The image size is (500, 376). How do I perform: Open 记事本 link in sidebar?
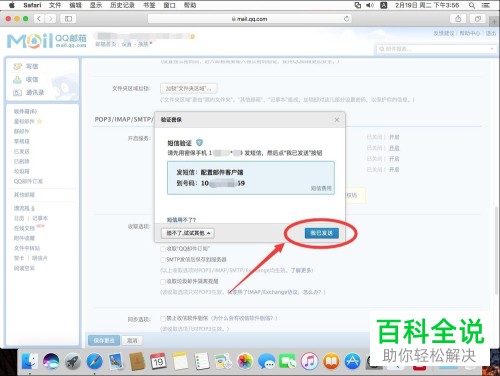(x=40, y=218)
